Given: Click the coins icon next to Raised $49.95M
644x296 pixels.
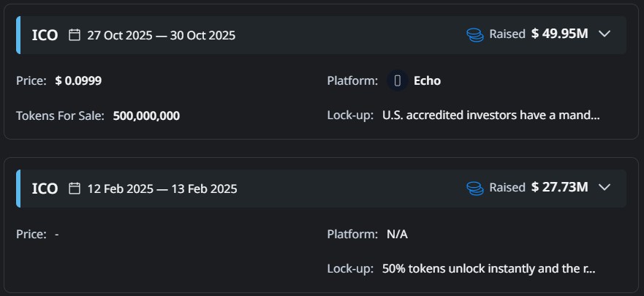Looking at the screenshot, I should point(475,34).
